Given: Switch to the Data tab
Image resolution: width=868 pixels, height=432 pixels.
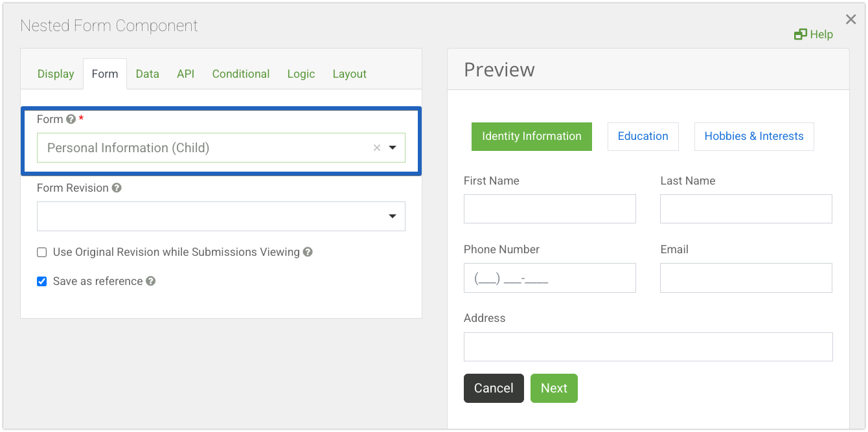Looking at the screenshot, I should pyautogui.click(x=147, y=74).
